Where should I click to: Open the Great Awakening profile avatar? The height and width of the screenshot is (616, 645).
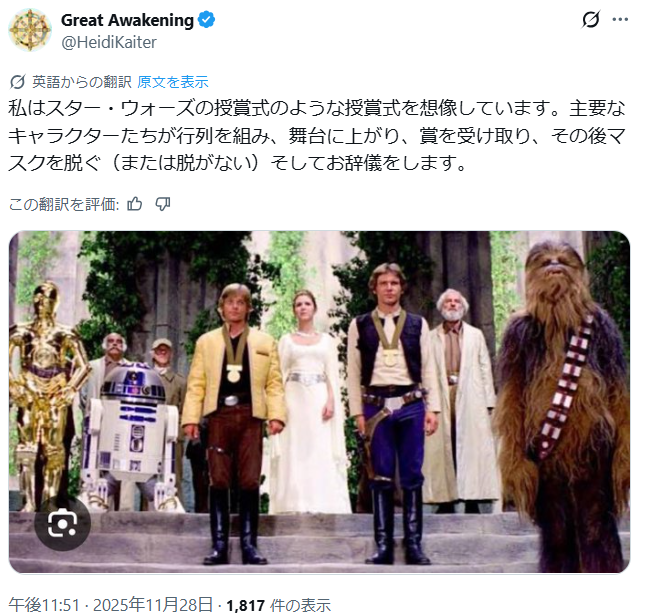pos(30,30)
